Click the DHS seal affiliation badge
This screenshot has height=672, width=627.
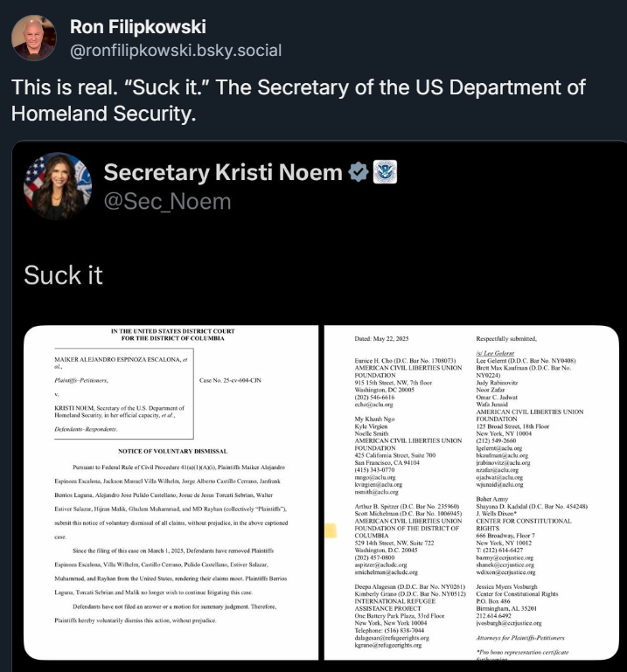385,172
